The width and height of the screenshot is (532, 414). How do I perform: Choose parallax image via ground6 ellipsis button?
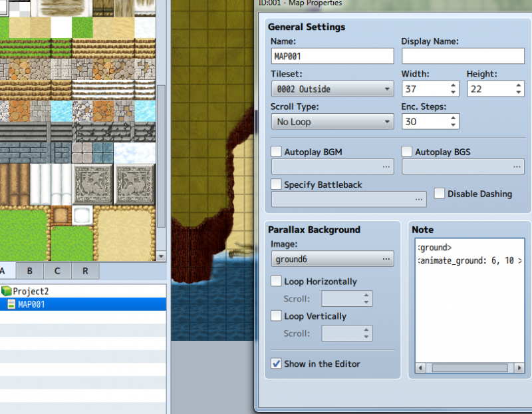(386, 259)
